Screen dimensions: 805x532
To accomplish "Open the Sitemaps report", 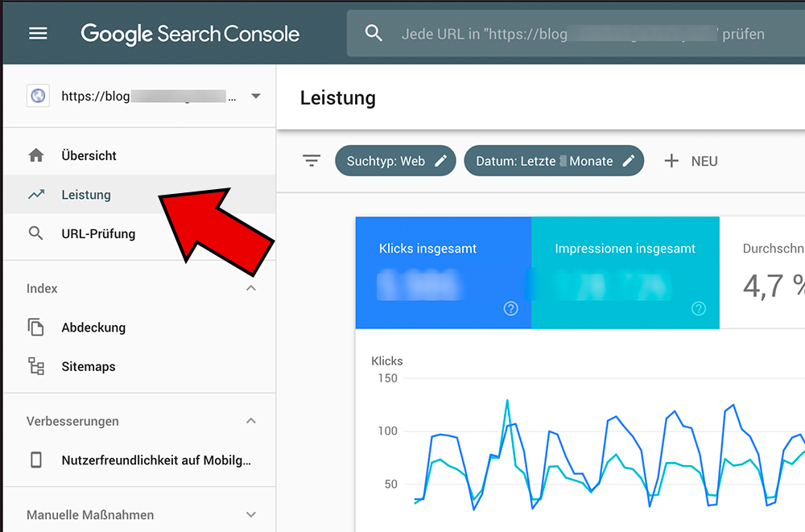I will [x=89, y=366].
